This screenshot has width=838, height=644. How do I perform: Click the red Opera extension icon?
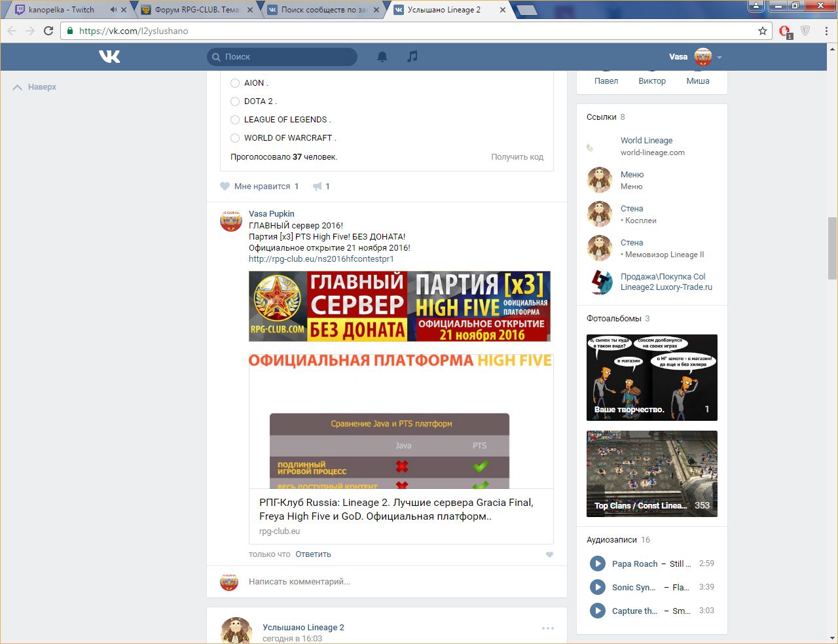pos(785,31)
